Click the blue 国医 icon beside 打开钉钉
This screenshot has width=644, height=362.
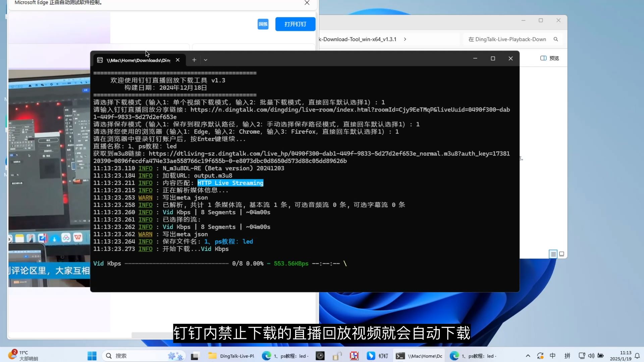(x=263, y=24)
